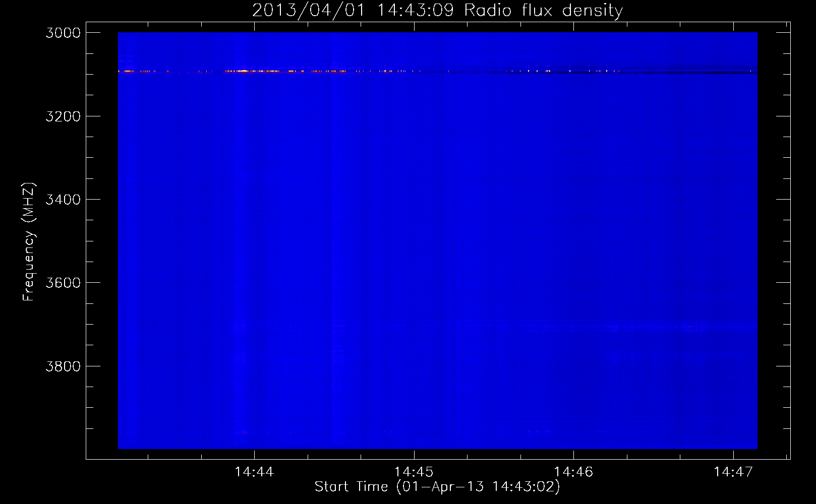Screen dimensions: 816x504
Task: Click the 3600 frequency axis label
Action: [63, 283]
